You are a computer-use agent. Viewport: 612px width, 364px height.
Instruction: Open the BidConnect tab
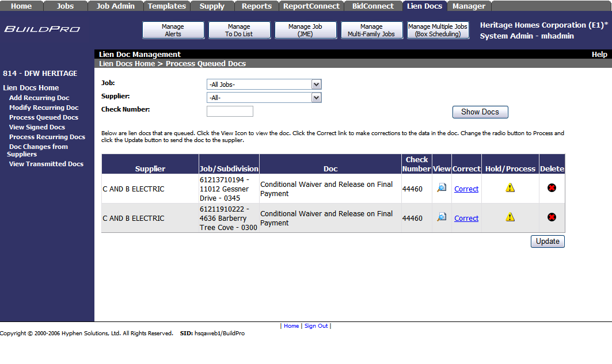(x=372, y=6)
